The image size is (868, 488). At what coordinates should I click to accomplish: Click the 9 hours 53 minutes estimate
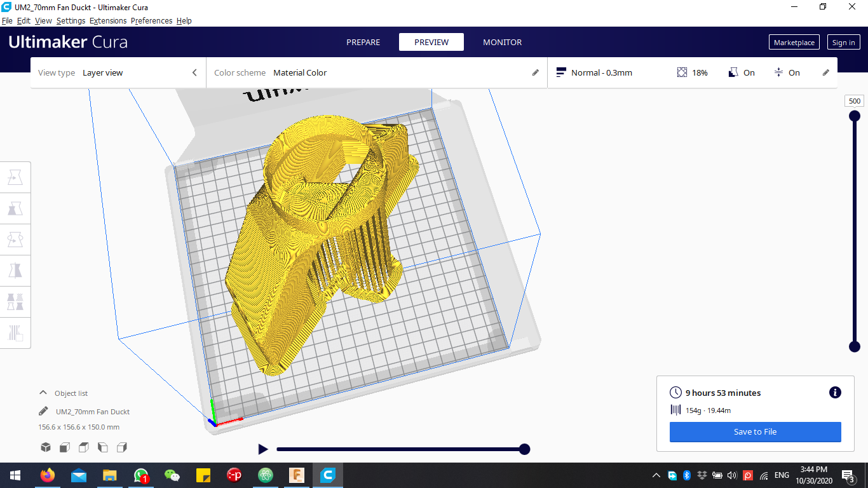[723, 393]
